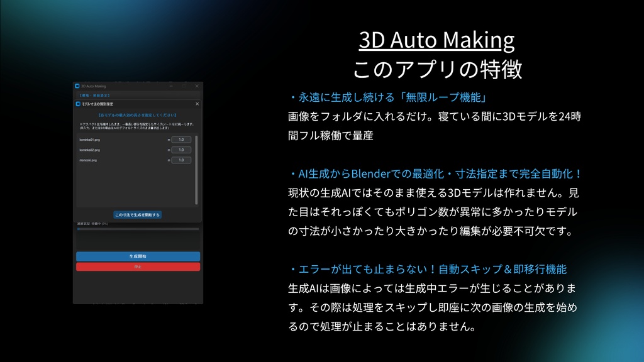Click the エラーが出ても止まらない bullet heading
644x362 pixels.
tap(428, 269)
